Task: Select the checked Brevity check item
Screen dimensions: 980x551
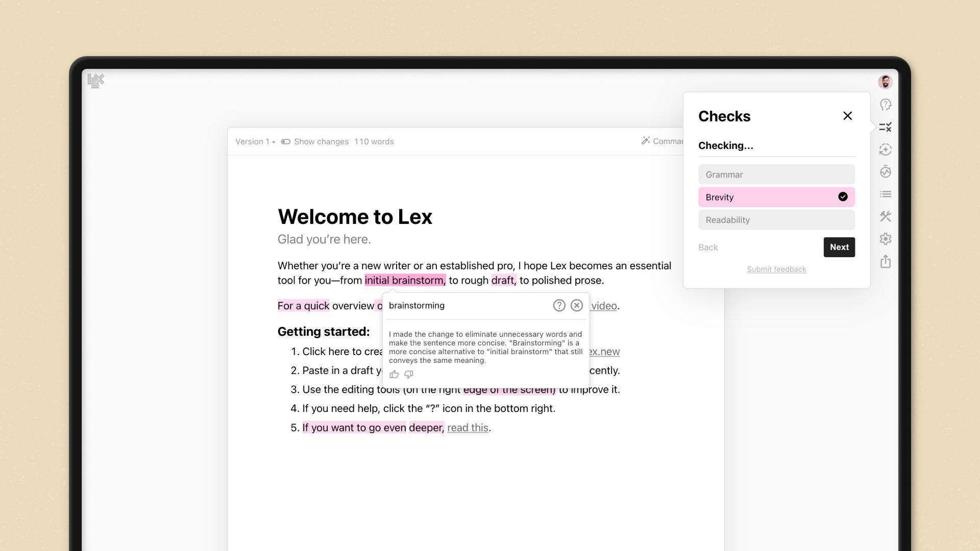Action: [x=776, y=197]
